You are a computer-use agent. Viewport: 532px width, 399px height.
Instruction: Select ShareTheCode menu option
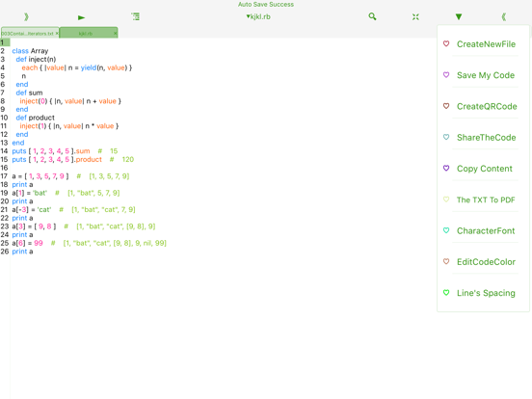(x=486, y=138)
